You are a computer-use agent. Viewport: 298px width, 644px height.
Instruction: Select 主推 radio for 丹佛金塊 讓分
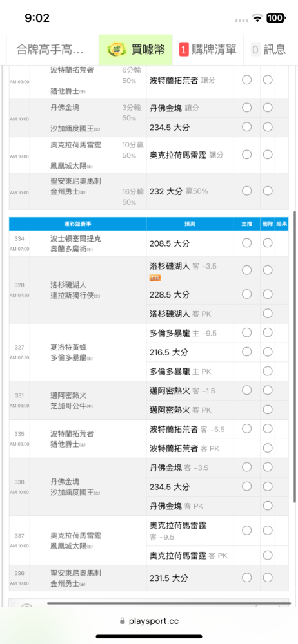[x=246, y=108]
